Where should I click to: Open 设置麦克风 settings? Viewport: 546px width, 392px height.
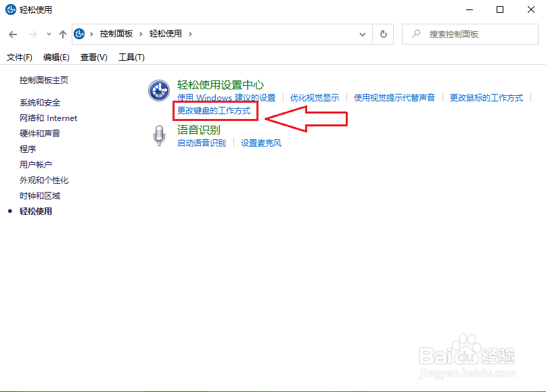[x=260, y=143]
